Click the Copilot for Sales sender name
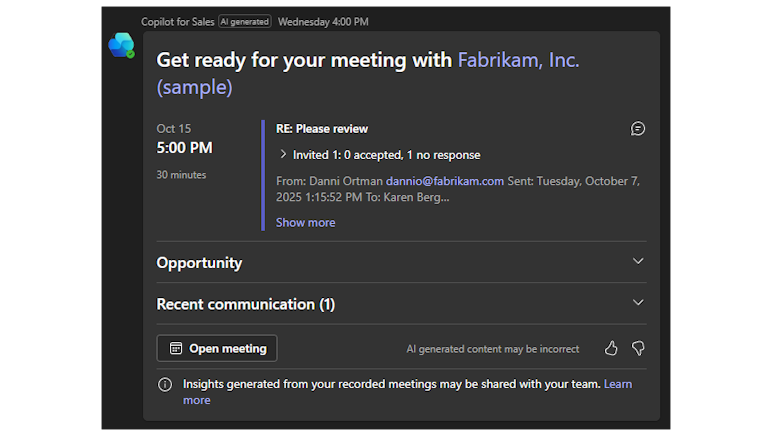Screen dimensions: 780x440 tap(177, 20)
